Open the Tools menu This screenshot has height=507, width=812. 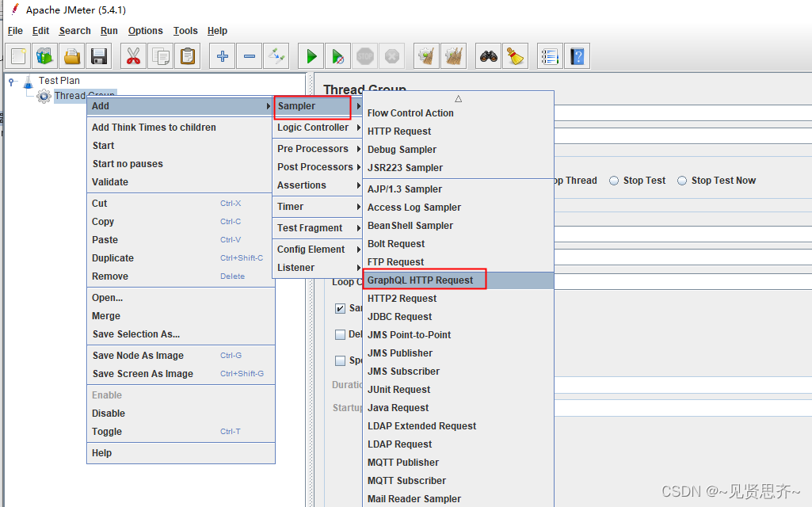point(185,31)
